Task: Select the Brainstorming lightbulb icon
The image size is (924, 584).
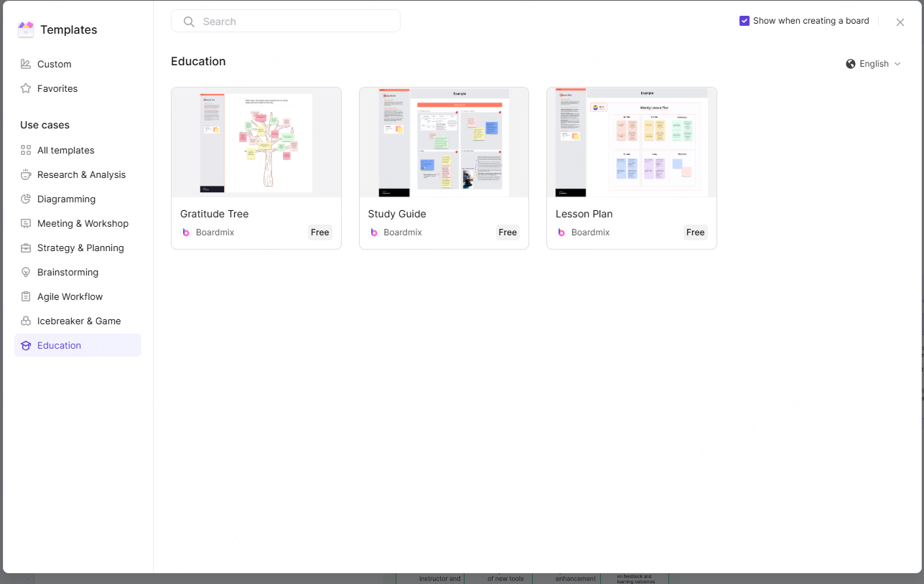Action: (24, 272)
